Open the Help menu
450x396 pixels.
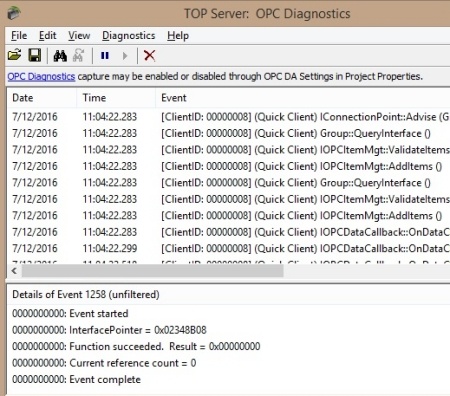click(178, 35)
